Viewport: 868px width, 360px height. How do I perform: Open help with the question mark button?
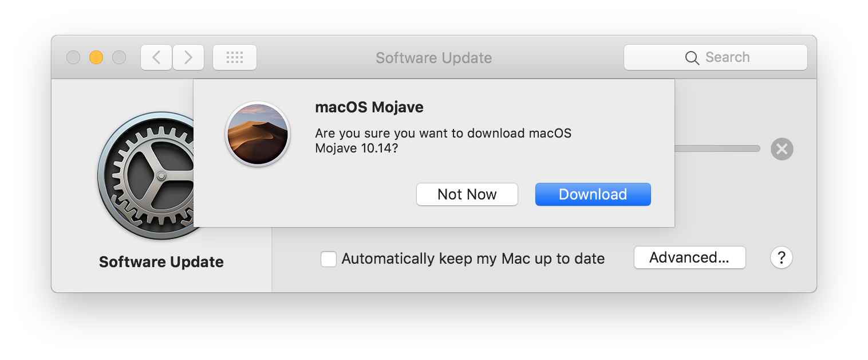pos(782,257)
